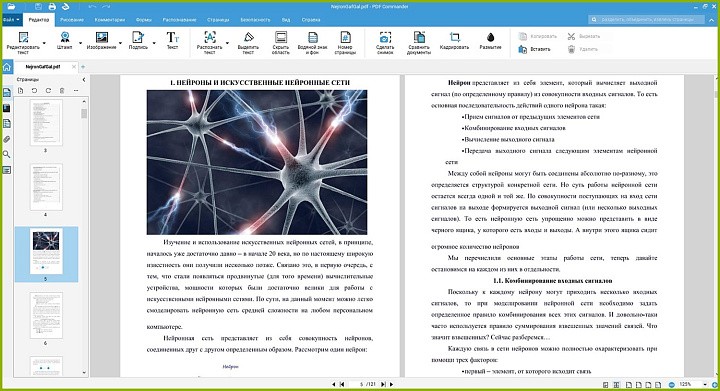Click the Копировать button
Viewport: 720px width, 391px height.
538,36
